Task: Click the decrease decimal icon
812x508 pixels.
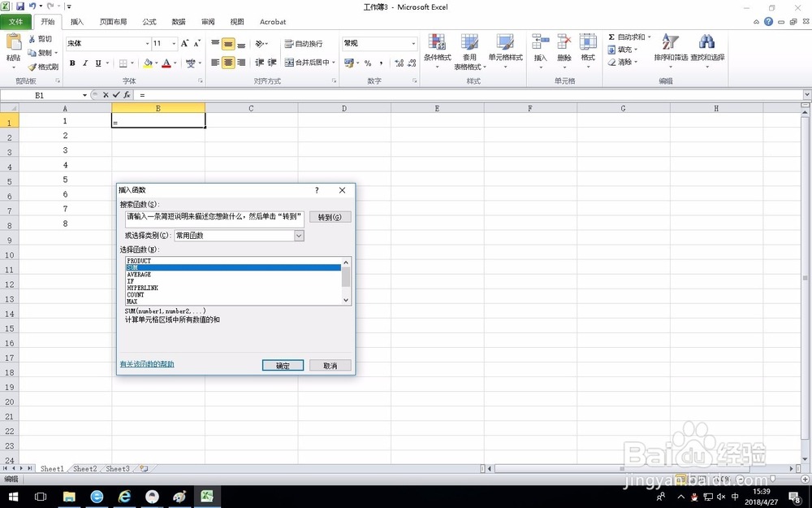Action: (x=412, y=63)
